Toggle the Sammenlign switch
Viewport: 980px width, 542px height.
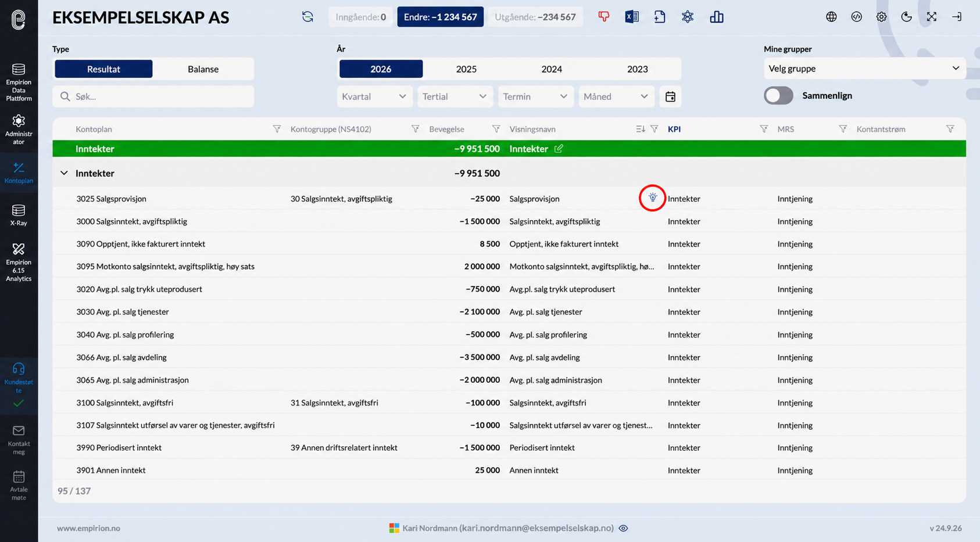(778, 95)
